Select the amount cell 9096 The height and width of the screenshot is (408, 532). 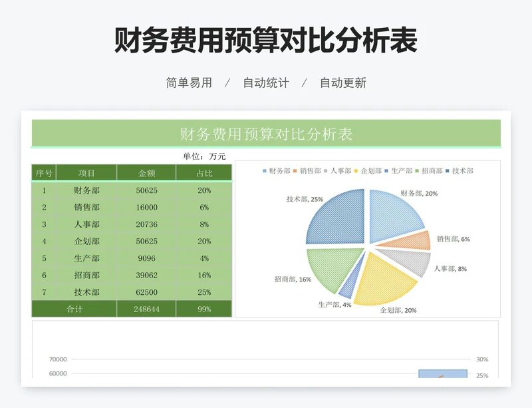(x=146, y=258)
